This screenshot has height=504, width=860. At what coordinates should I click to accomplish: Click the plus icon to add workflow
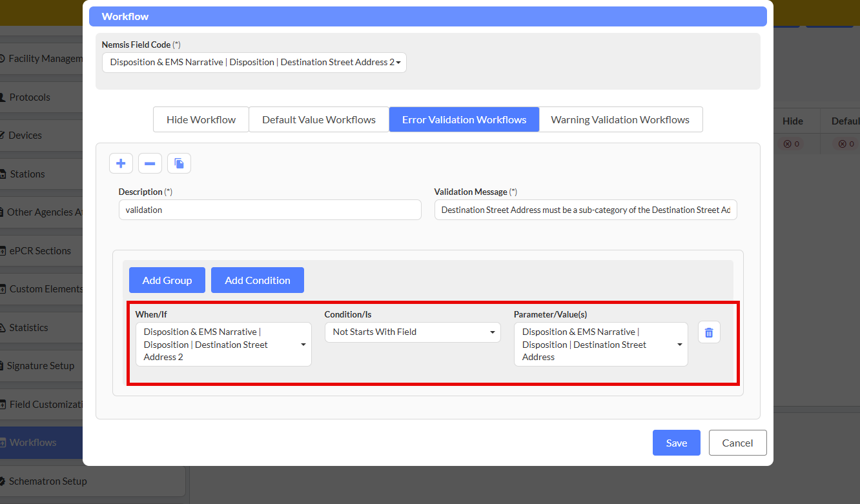(x=121, y=164)
